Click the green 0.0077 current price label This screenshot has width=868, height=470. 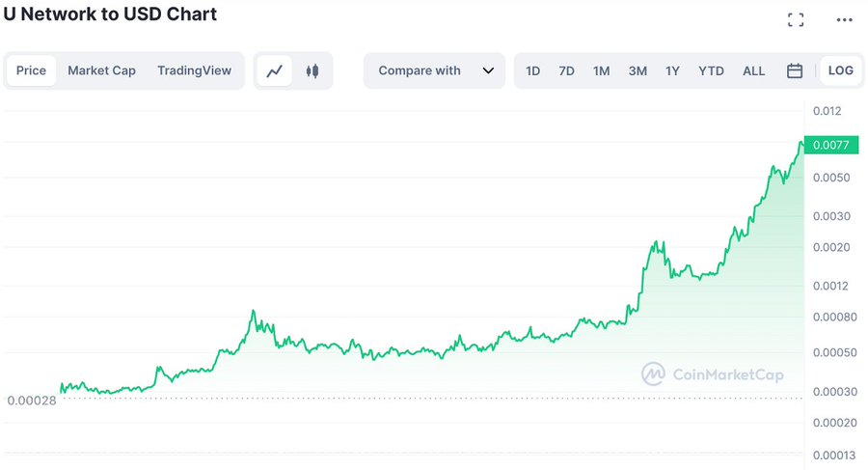(x=831, y=145)
